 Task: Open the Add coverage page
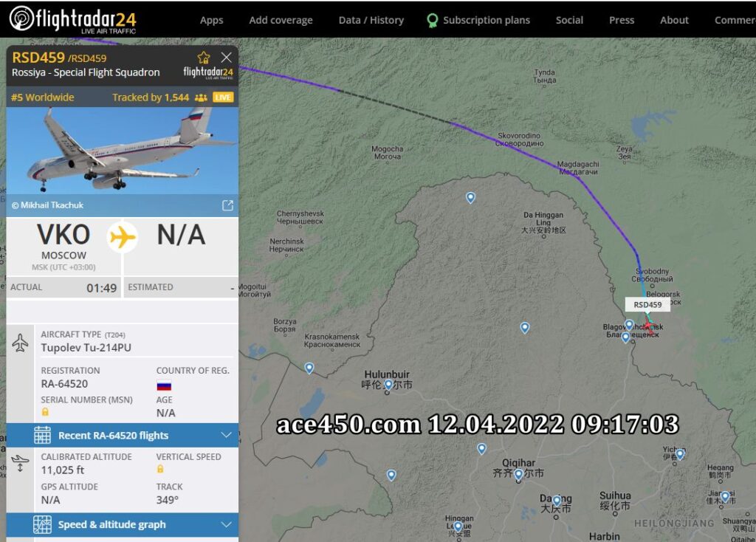click(x=281, y=20)
